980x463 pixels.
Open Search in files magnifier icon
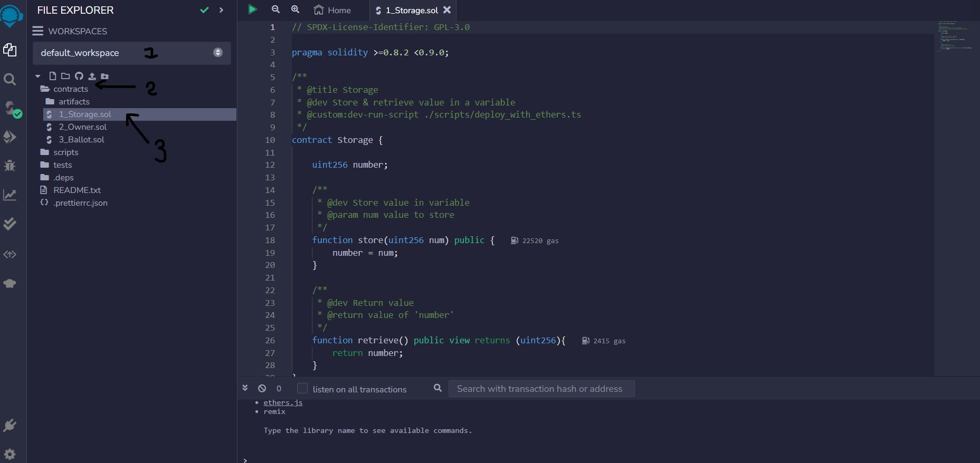(9, 79)
